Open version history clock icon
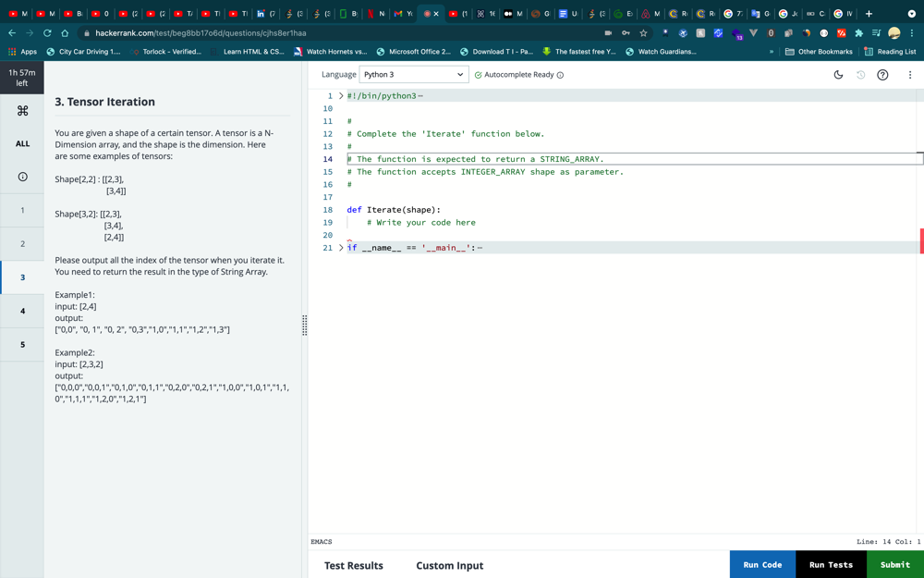The width and height of the screenshot is (924, 578). point(860,74)
